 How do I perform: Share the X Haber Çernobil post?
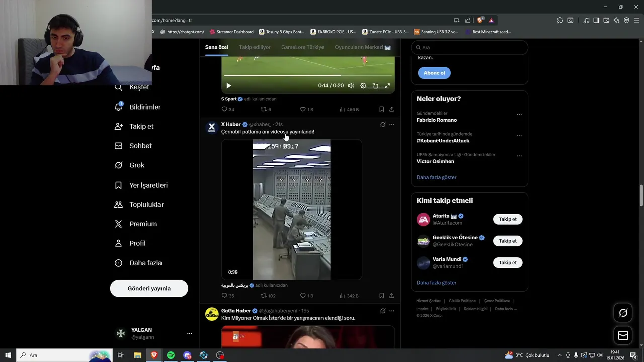(392, 296)
